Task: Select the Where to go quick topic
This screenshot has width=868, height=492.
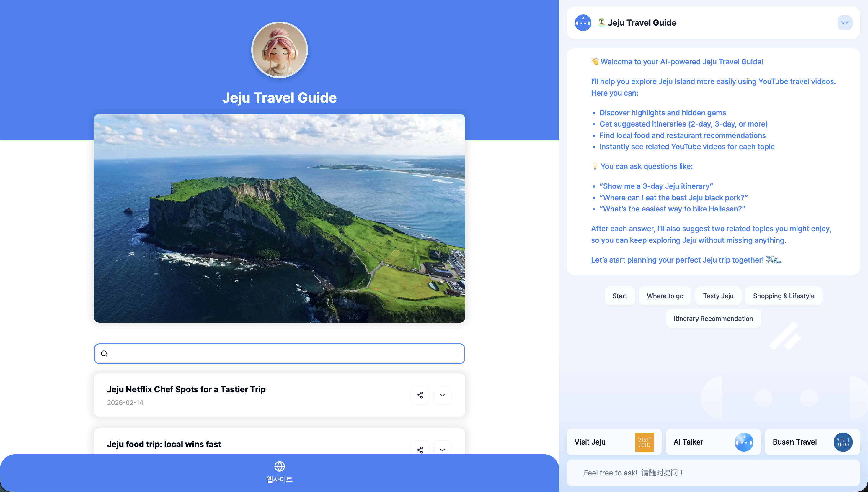Action: [665, 296]
